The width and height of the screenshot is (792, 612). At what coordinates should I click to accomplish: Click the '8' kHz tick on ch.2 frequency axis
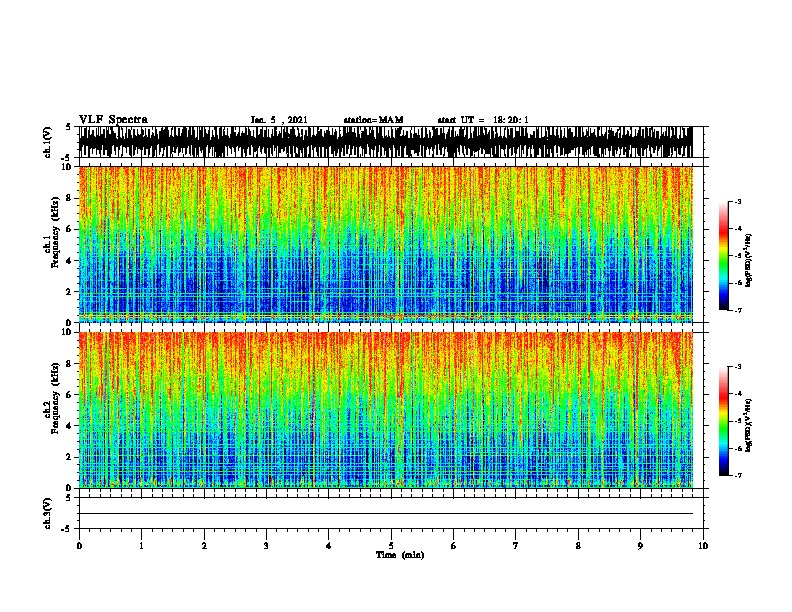(70, 364)
